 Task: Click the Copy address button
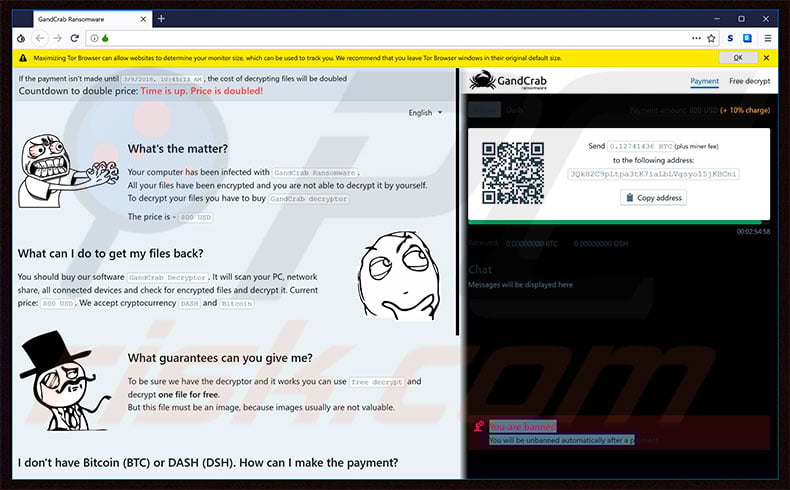tap(653, 197)
